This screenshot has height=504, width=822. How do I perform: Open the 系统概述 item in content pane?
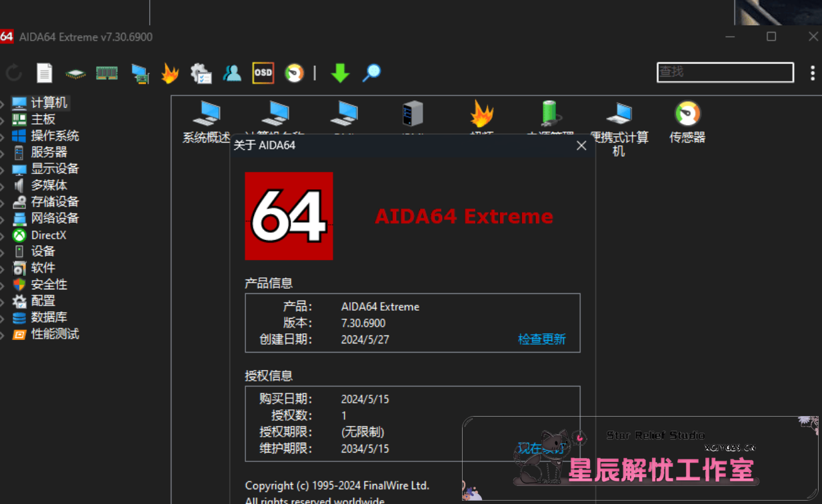click(x=206, y=122)
